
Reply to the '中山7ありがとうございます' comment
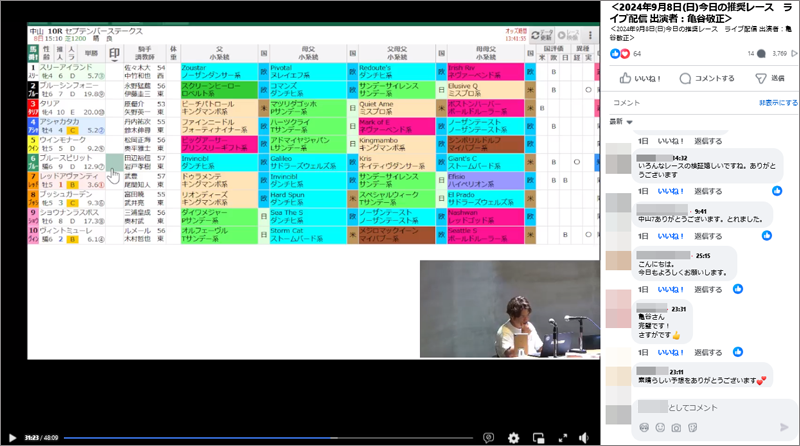(x=708, y=236)
